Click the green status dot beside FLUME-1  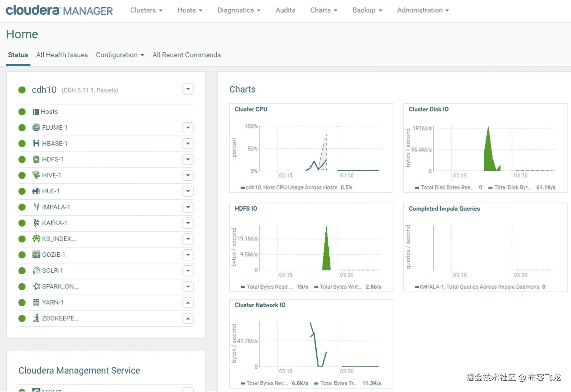(22, 128)
